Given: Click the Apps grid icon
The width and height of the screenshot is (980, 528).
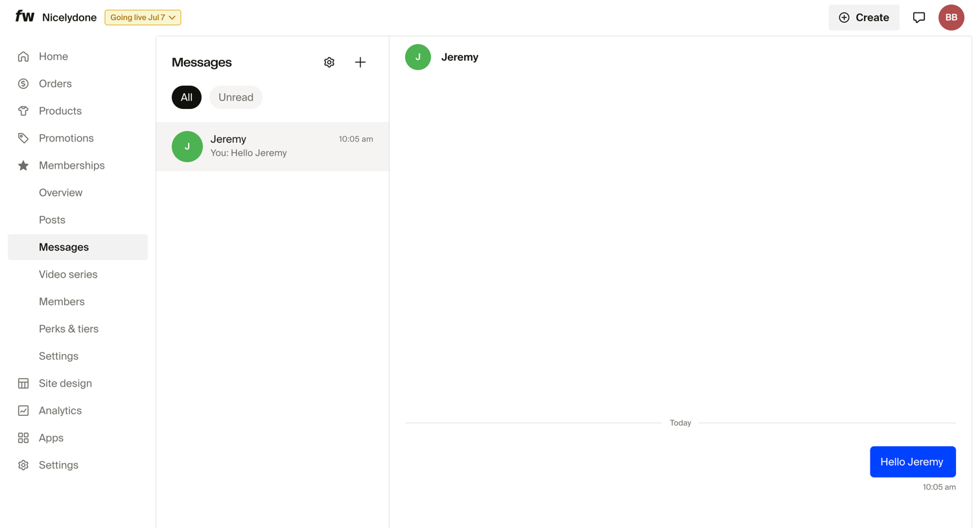Looking at the screenshot, I should coord(23,438).
